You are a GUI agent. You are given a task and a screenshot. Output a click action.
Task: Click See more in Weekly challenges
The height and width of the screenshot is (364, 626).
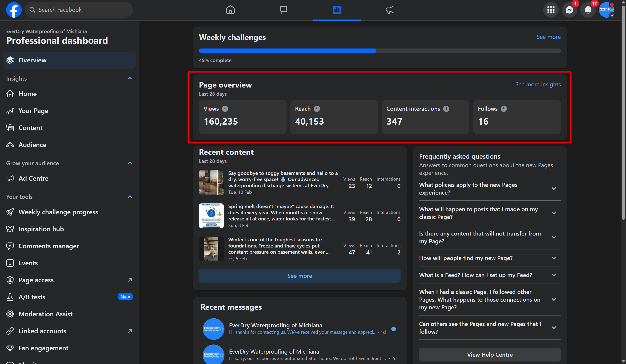pos(548,37)
